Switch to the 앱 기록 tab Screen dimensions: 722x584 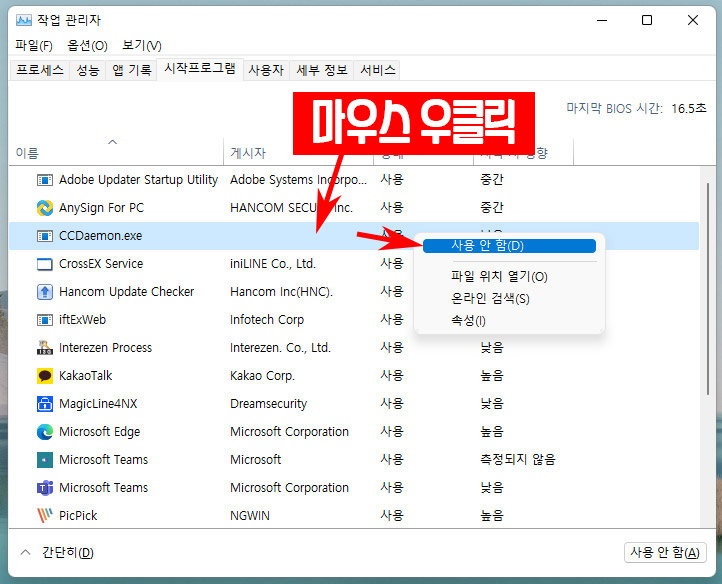[x=132, y=70]
